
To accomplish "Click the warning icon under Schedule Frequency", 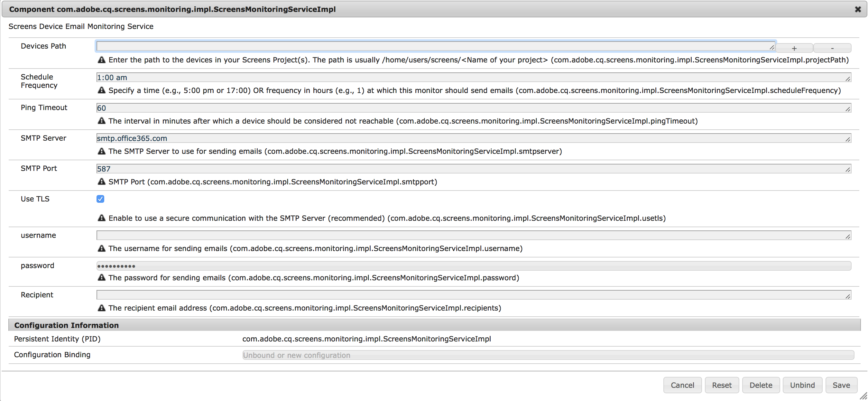I will point(101,90).
